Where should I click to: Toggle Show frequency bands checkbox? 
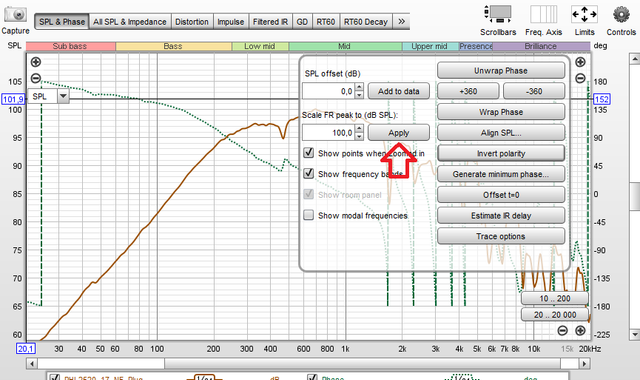309,174
